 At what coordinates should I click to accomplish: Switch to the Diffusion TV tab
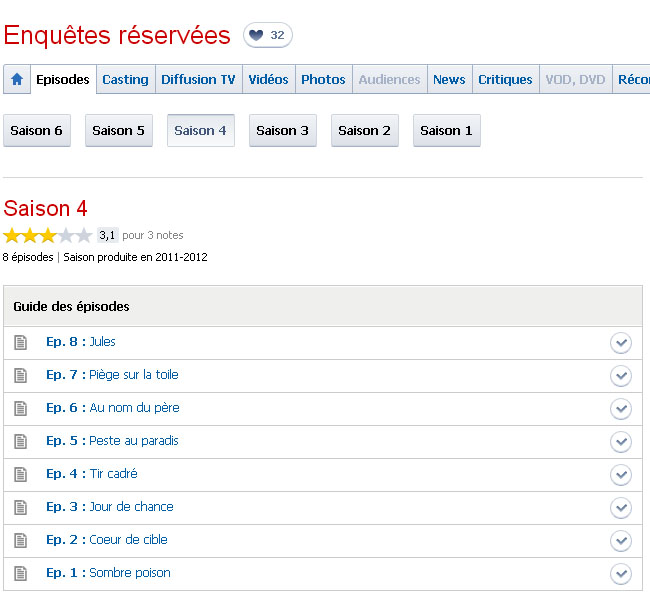[198, 80]
